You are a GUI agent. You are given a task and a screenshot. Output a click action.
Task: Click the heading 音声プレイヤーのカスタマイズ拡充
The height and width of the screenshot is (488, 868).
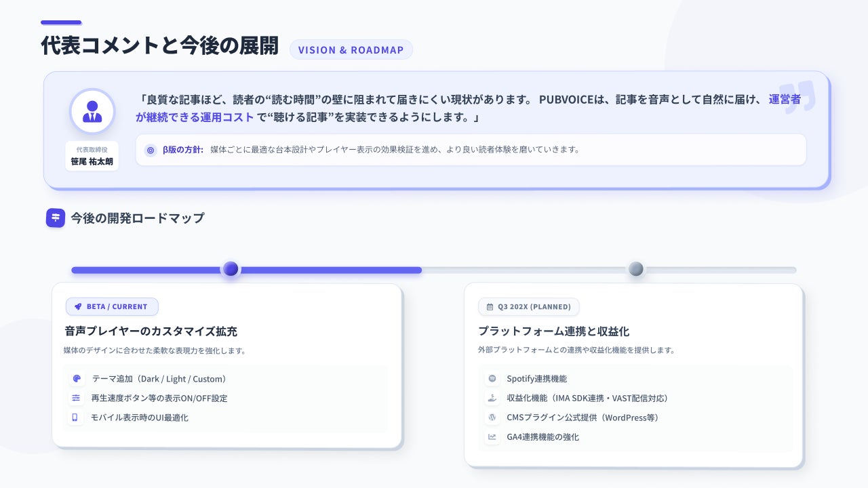click(151, 331)
